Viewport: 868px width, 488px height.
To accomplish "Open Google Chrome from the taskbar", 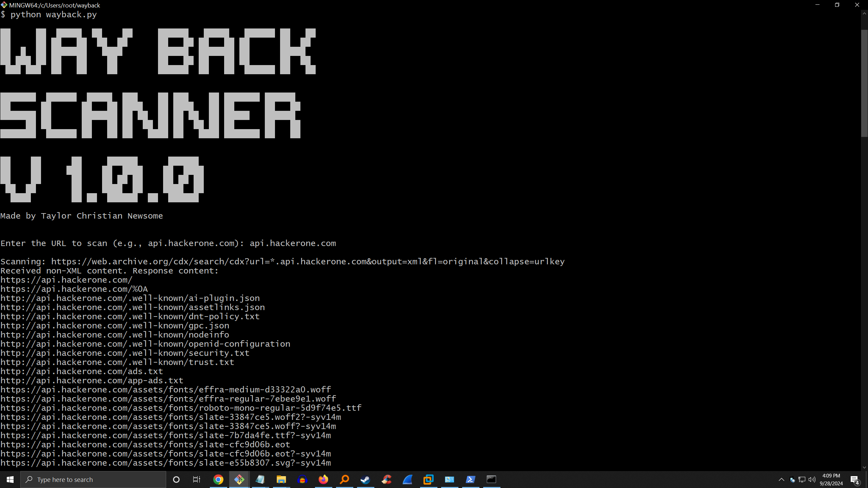I will (218, 480).
